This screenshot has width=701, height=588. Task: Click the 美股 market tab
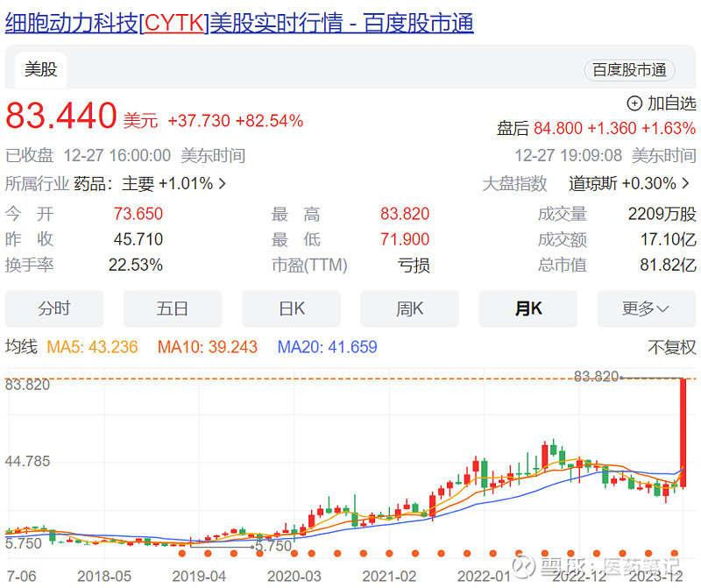(x=39, y=69)
